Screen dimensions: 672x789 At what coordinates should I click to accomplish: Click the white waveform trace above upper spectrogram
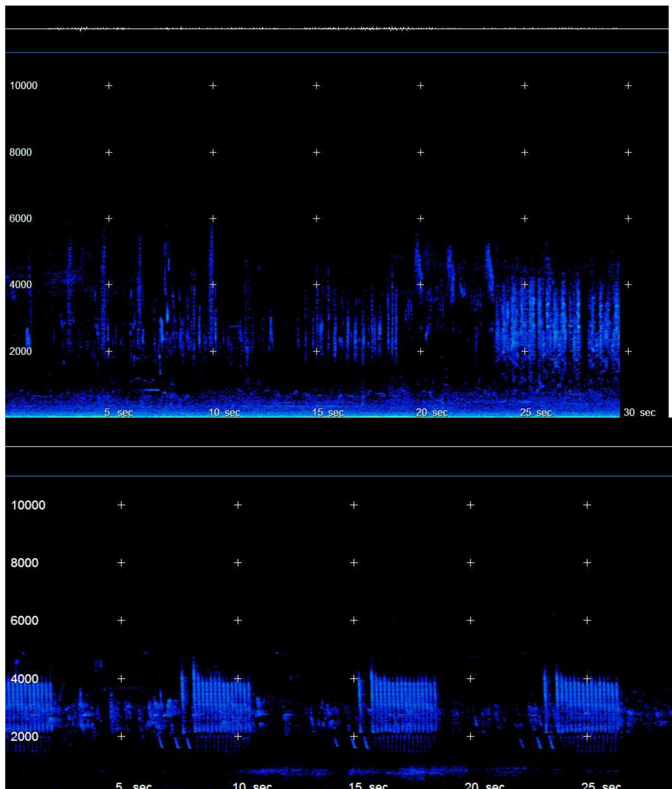pos(337,29)
